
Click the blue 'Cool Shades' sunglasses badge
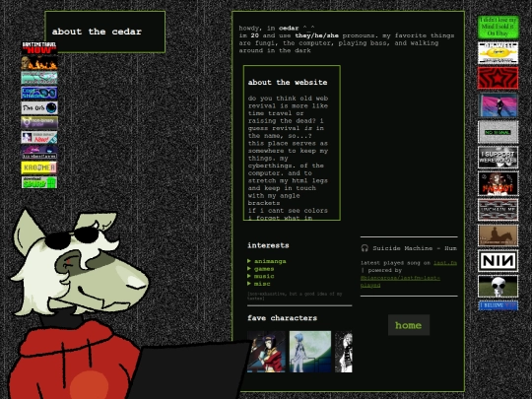pyautogui.click(x=39, y=93)
